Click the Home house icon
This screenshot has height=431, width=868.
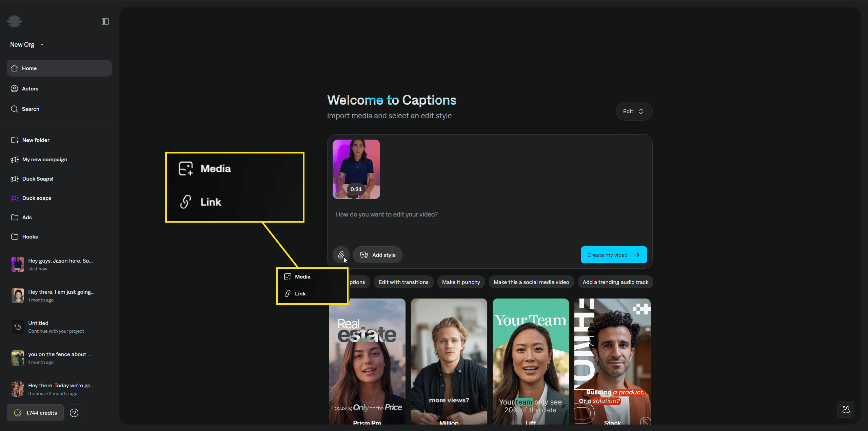(14, 68)
